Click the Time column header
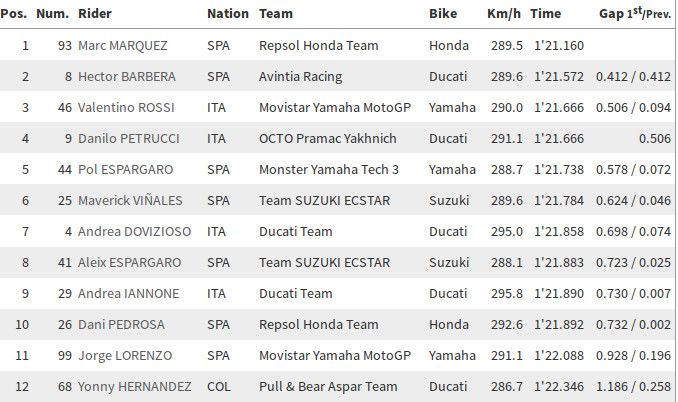Screen dimensions: 678x402 point(545,14)
